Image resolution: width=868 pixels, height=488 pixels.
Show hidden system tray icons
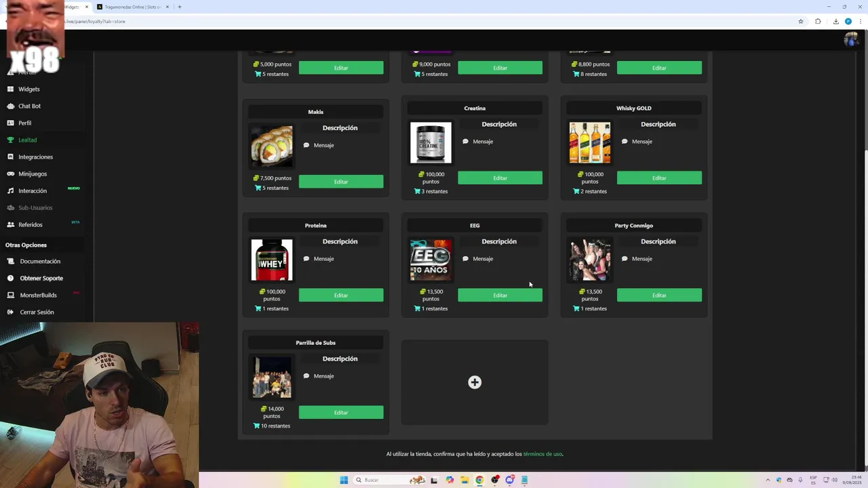tap(768, 480)
